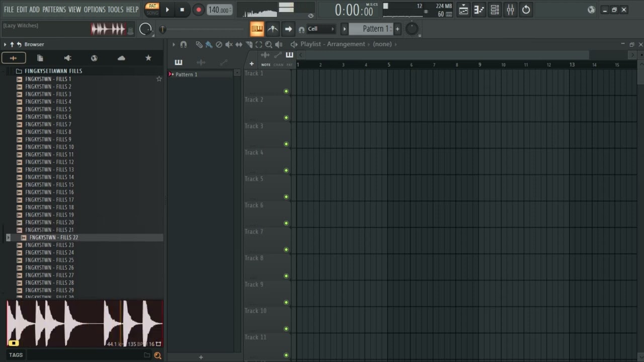The width and height of the screenshot is (644, 362).
Task: Select FNGKYSTWN - FILLS 10 folder
Action: point(49,147)
